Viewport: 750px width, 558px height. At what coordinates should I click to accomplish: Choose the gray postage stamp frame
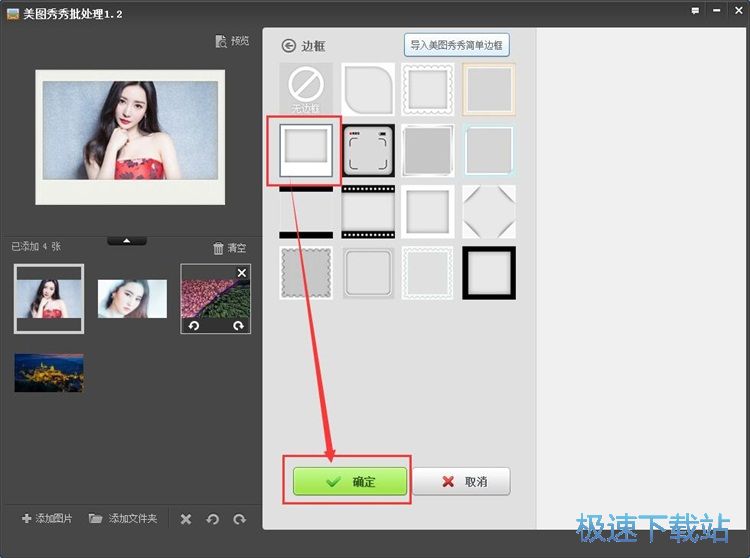tap(306, 273)
